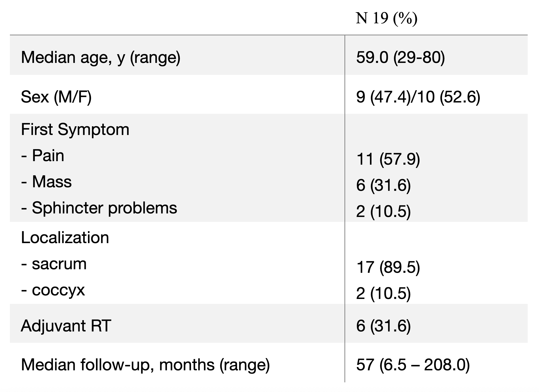Select the "Median age, y (range)" row label
This screenshot has height=392, width=539.
100,57
